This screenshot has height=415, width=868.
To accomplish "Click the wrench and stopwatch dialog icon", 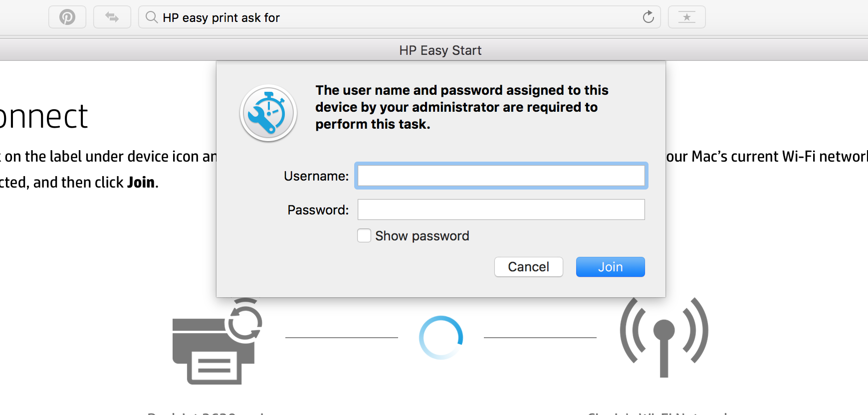I will [x=268, y=113].
